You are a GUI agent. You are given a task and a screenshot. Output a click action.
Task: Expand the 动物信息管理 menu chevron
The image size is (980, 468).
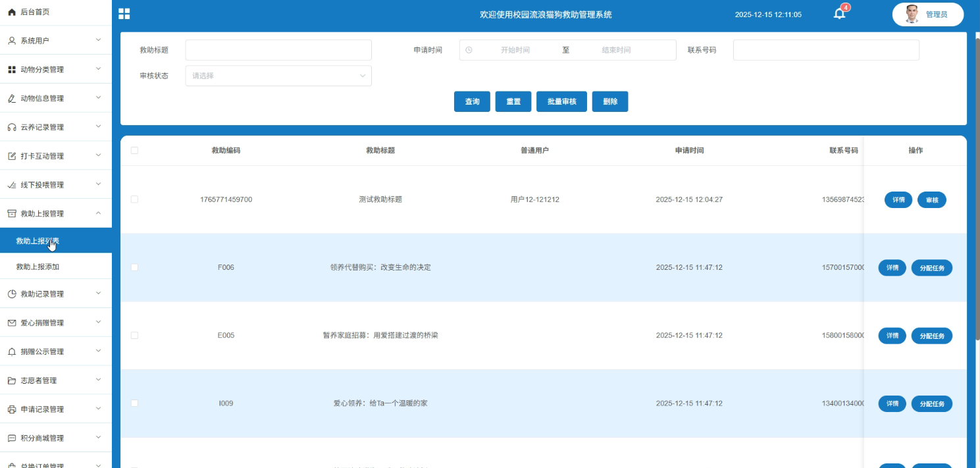[x=98, y=98]
